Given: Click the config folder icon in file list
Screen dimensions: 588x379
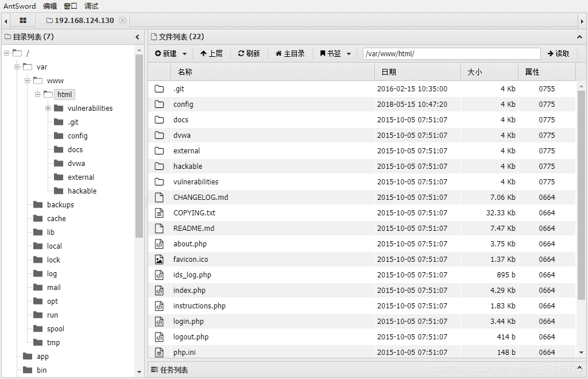Looking at the screenshot, I should 160,104.
